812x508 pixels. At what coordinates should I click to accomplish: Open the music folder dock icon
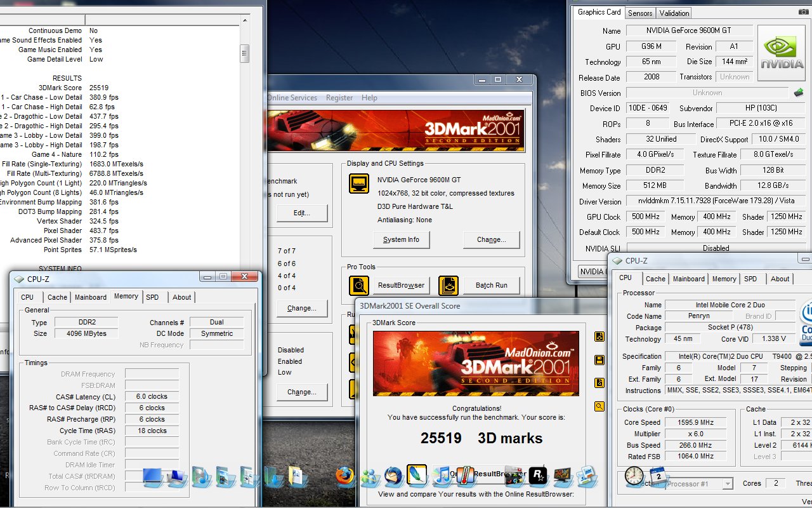[202, 476]
